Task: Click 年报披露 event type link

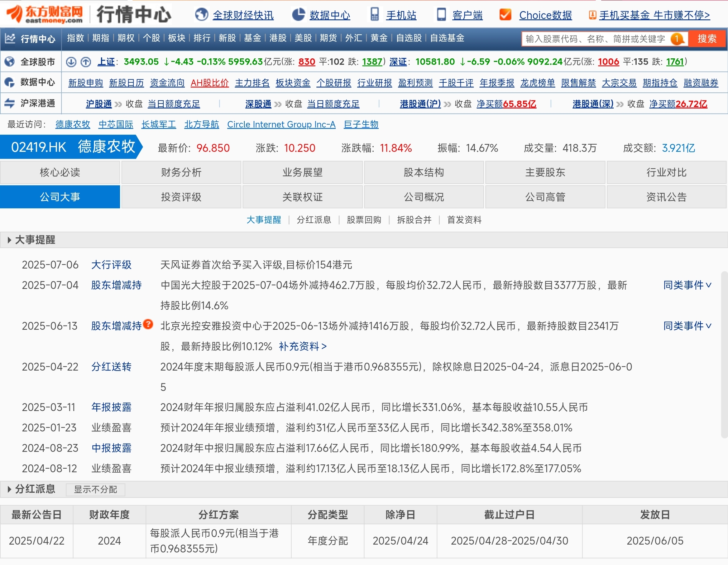Action: click(111, 407)
